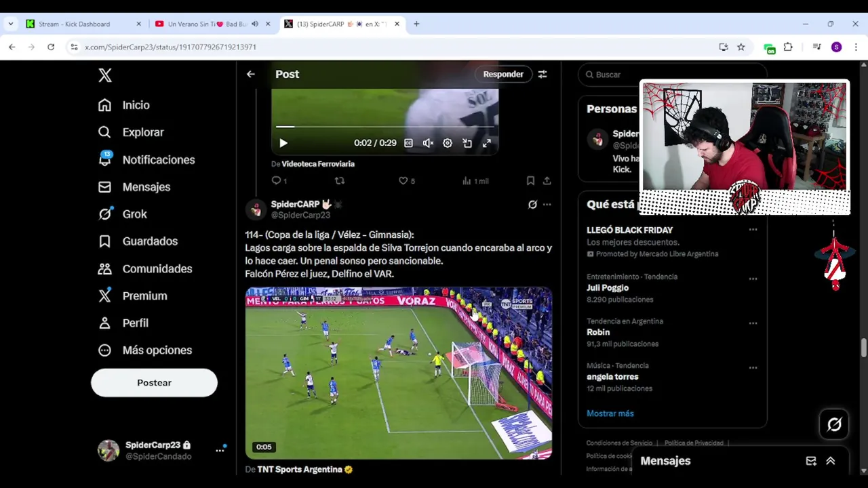Open Videoteca Ferroviaria source link

point(318,164)
